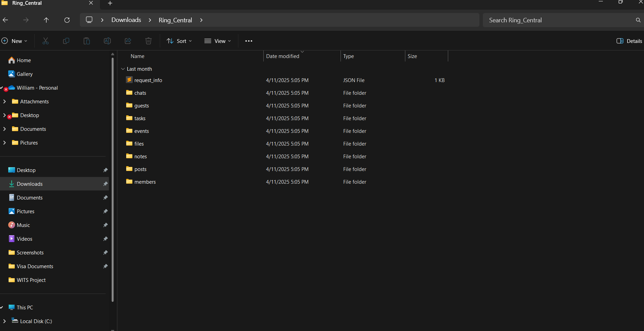This screenshot has height=331, width=644.
Task: Select the events folder icon
Action: pyautogui.click(x=129, y=130)
